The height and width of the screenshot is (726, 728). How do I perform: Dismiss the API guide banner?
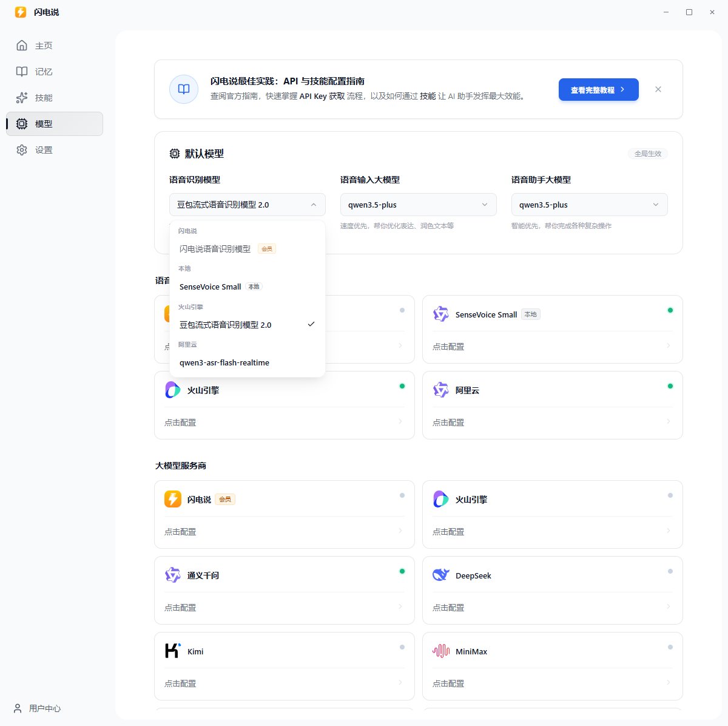pos(658,89)
